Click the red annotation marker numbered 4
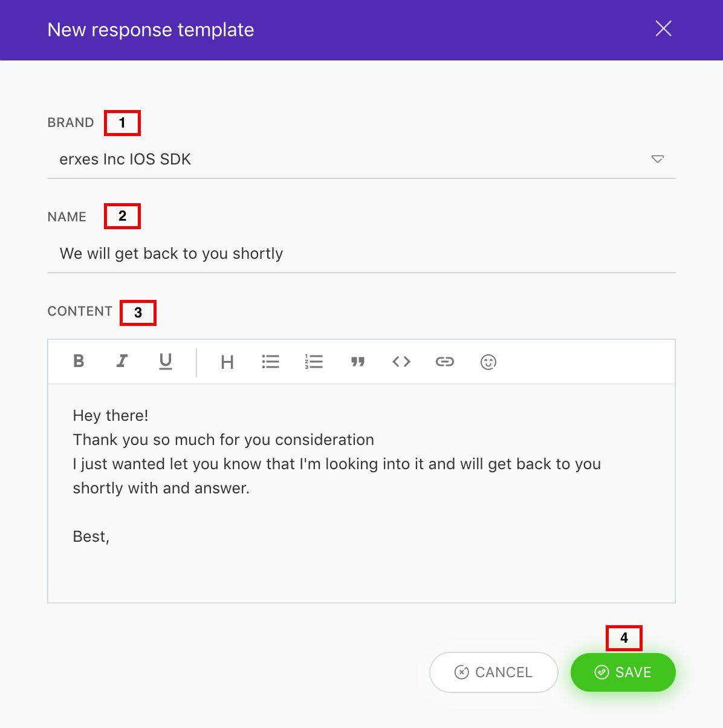 [x=624, y=638]
